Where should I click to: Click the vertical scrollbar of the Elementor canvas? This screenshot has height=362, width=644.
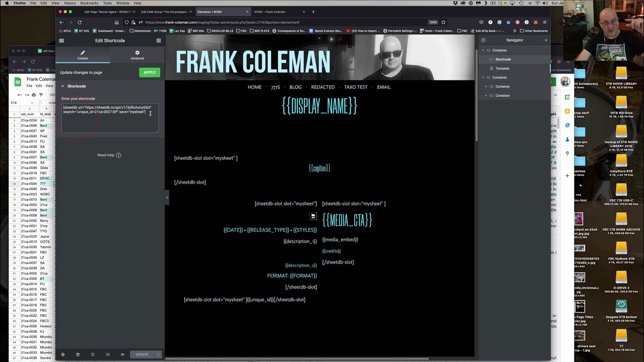(476, 88)
